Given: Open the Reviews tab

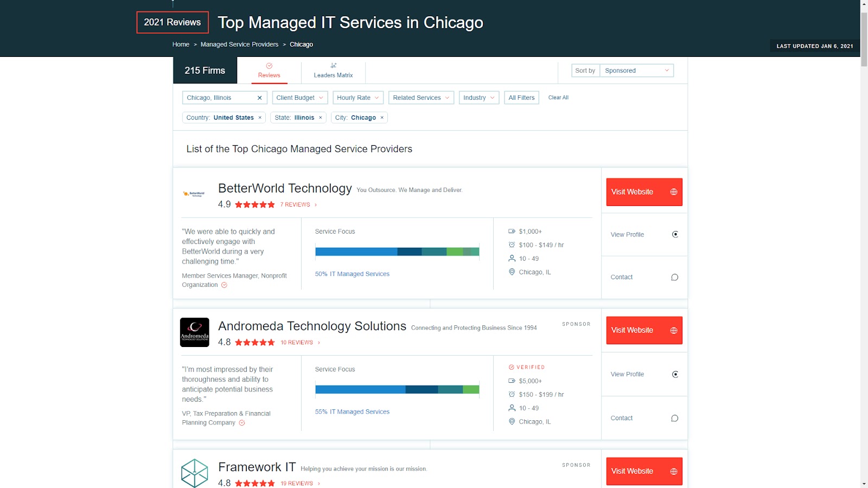Looking at the screenshot, I should point(269,70).
